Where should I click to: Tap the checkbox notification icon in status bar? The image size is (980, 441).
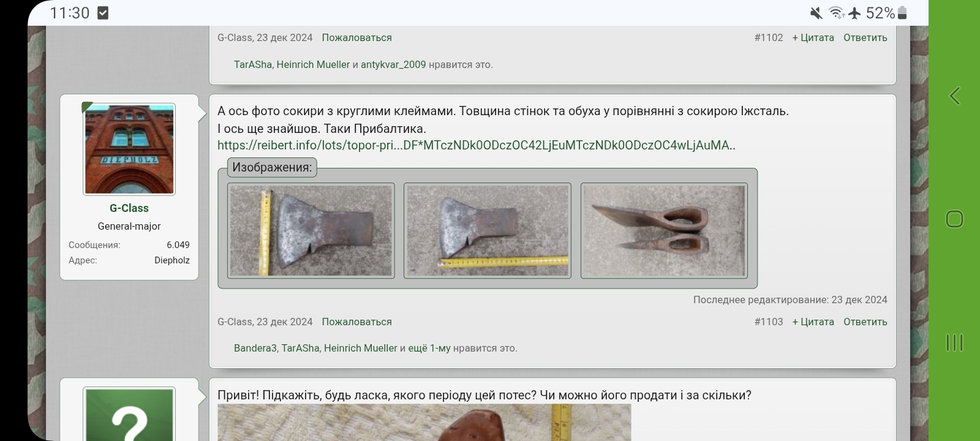point(103,13)
